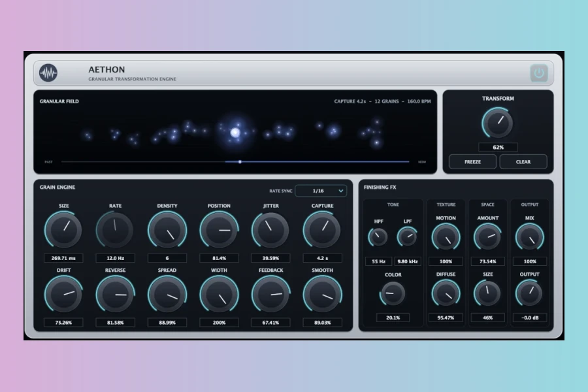Viewport: 588px width, 392px height.
Task: Click the AETHON waveform logo icon
Action: (x=48, y=73)
